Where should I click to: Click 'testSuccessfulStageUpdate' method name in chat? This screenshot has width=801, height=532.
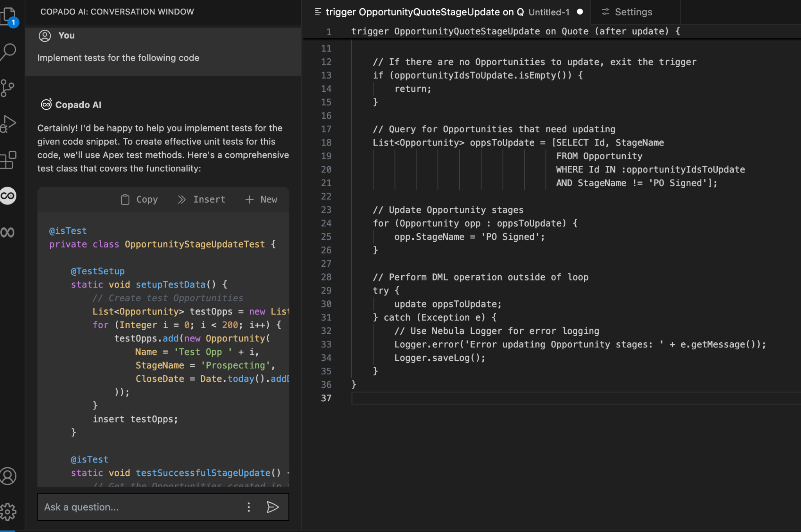pos(203,473)
